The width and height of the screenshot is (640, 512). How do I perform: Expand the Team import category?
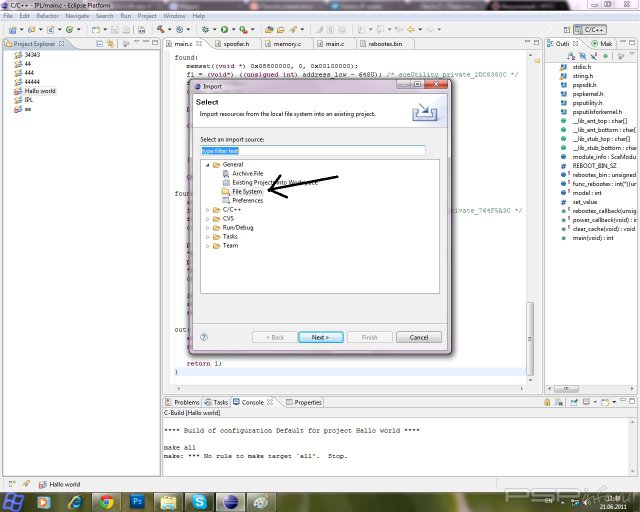206,245
